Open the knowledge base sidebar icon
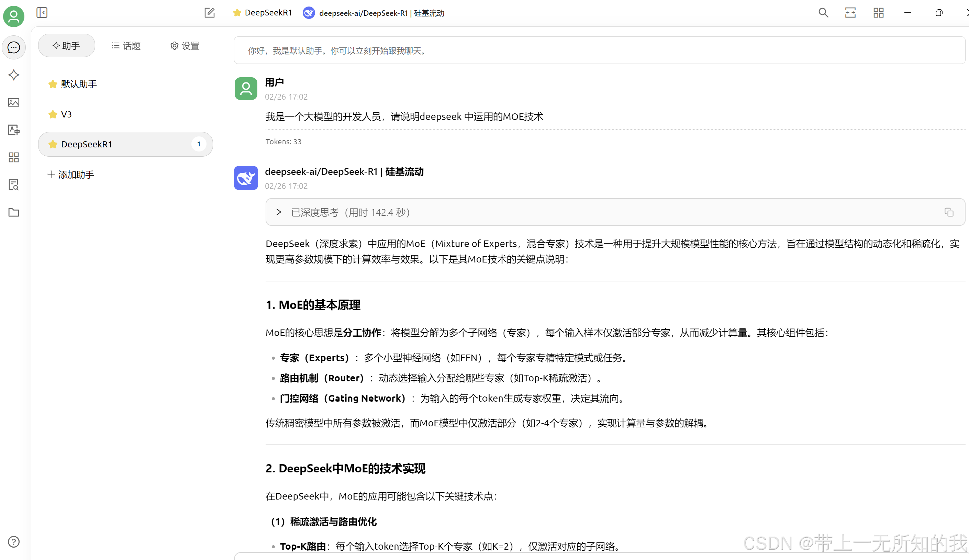Image resolution: width=969 pixels, height=560 pixels. (x=14, y=185)
